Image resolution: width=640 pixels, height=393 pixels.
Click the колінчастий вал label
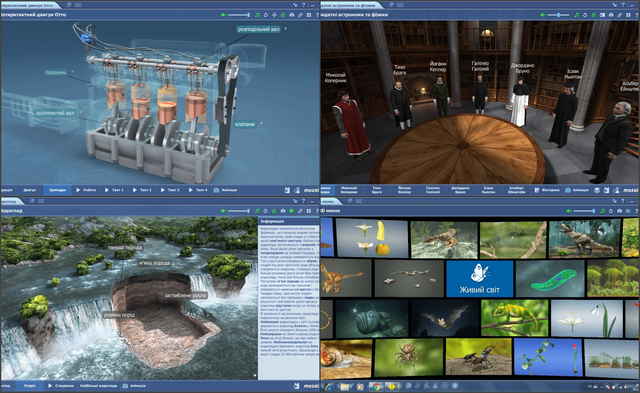point(55,113)
